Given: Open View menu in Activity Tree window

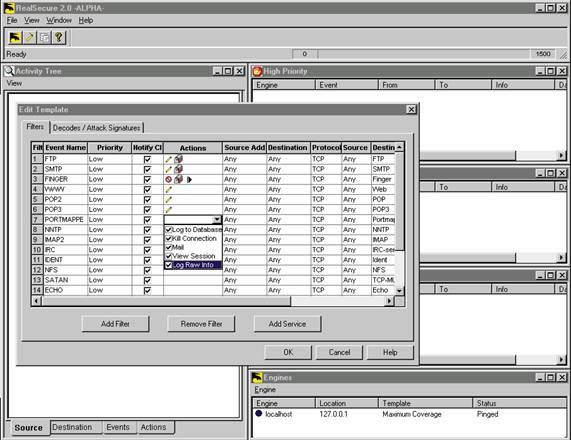Looking at the screenshot, I should [14, 83].
